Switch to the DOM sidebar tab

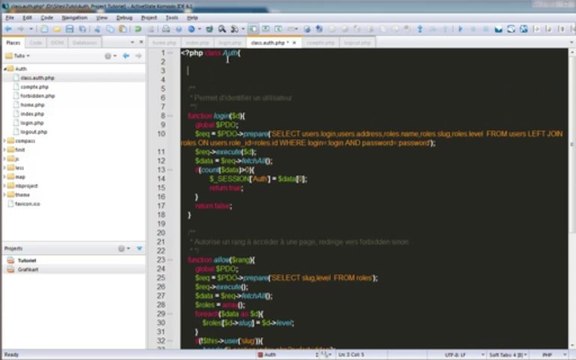click(x=57, y=43)
